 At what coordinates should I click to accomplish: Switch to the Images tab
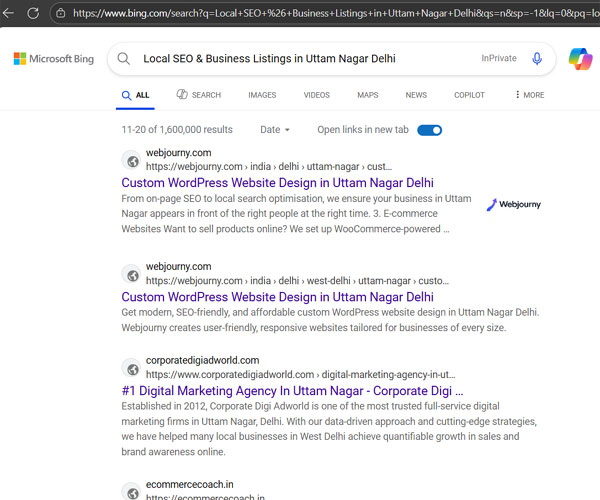click(262, 95)
